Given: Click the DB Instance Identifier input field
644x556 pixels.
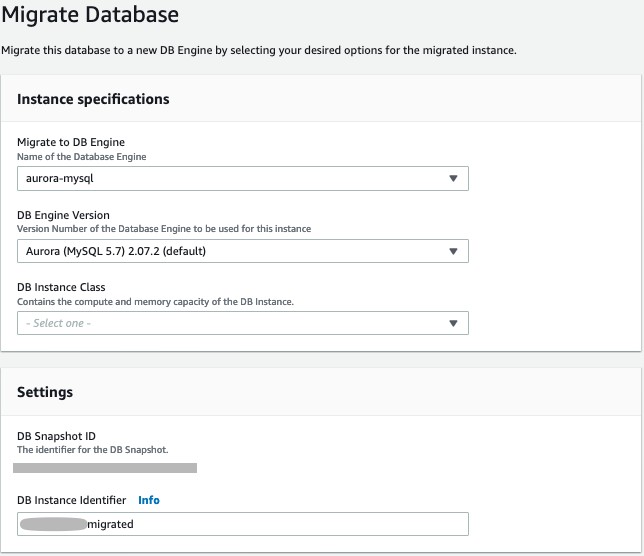Looking at the screenshot, I should pos(243,524).
